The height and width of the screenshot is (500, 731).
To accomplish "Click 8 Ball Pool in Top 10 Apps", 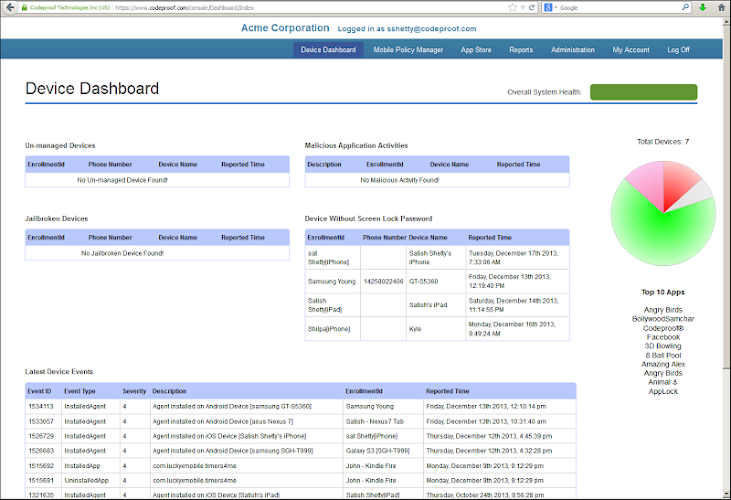I will pos(663,355).
